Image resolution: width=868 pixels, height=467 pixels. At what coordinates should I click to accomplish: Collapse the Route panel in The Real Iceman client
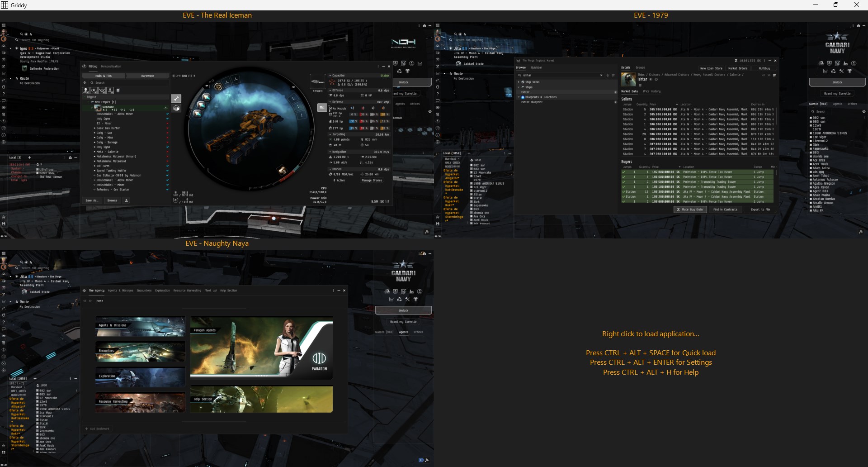11,78
